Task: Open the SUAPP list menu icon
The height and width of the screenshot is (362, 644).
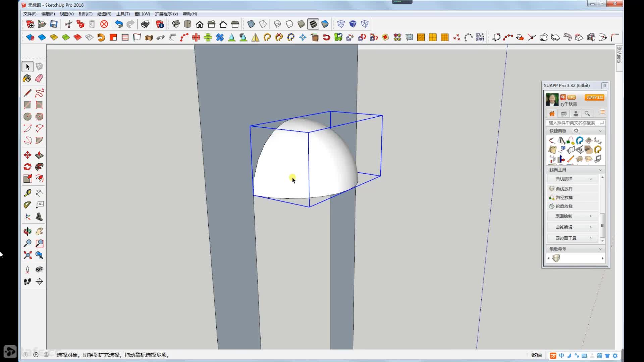Action: tap(602, 112)
